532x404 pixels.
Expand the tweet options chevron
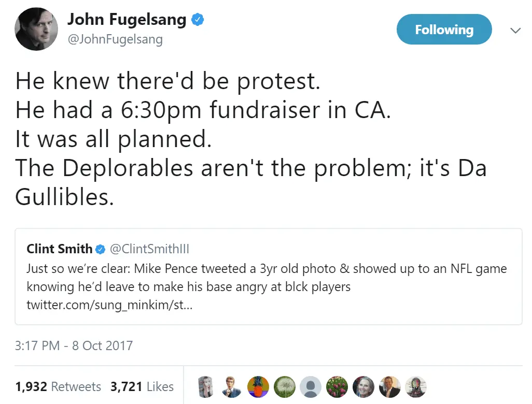click(515, 31)
